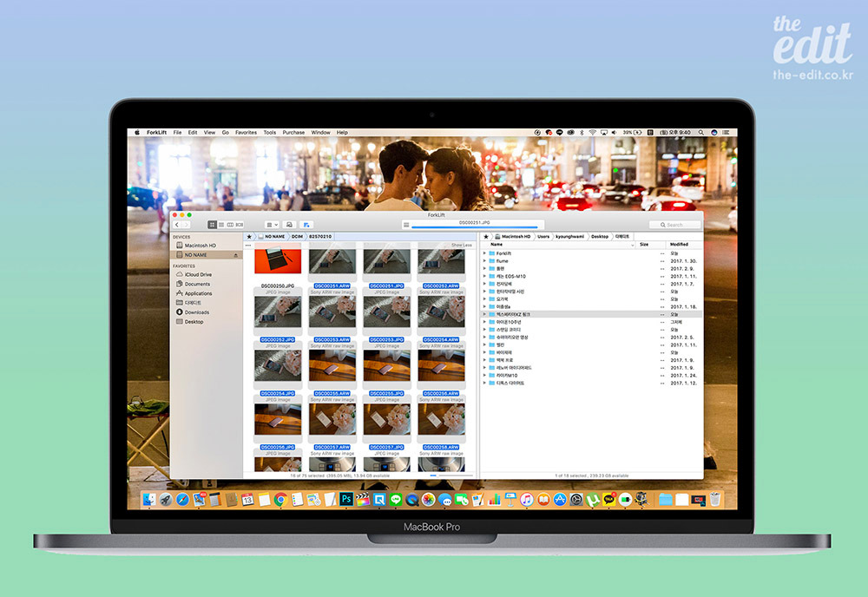This screenshot has width=868, height=597.
Task: Select thumbnail DSC00250.JPG with orange background
Action: pos(278,262)
